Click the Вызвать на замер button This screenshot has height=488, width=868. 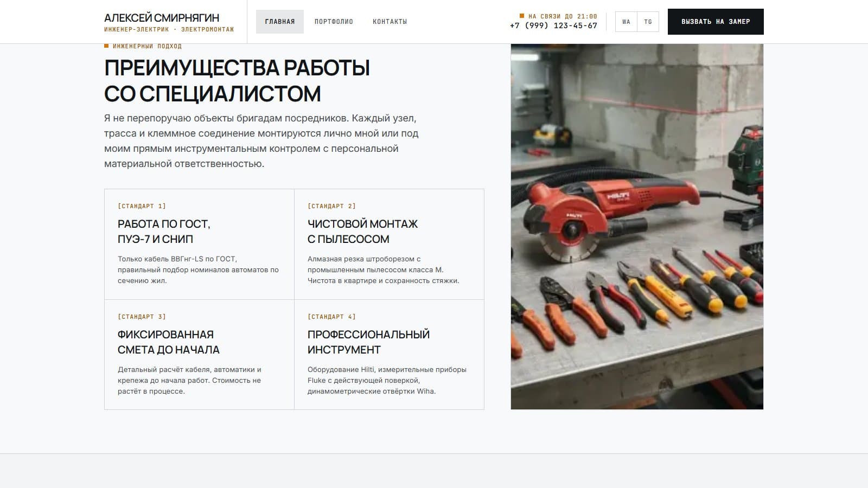(x=716, y=22)
